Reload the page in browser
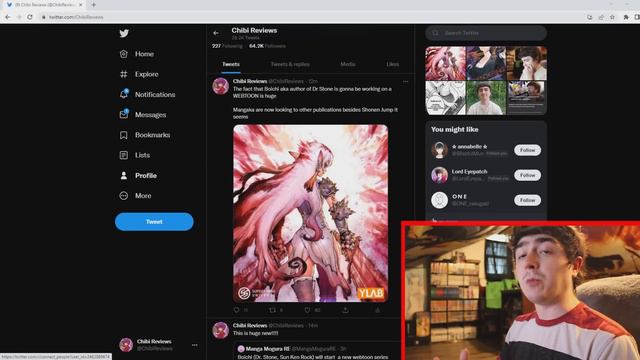 click(x=30, y=17)
